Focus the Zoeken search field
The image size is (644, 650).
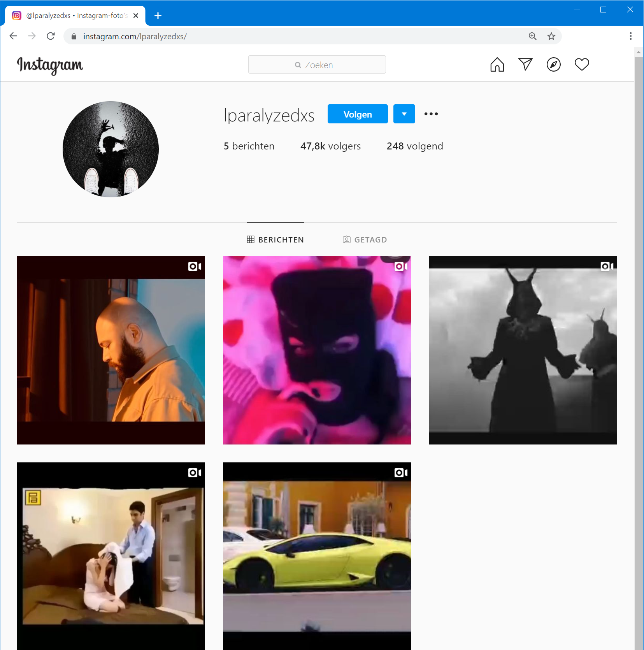tap(317, 65)
